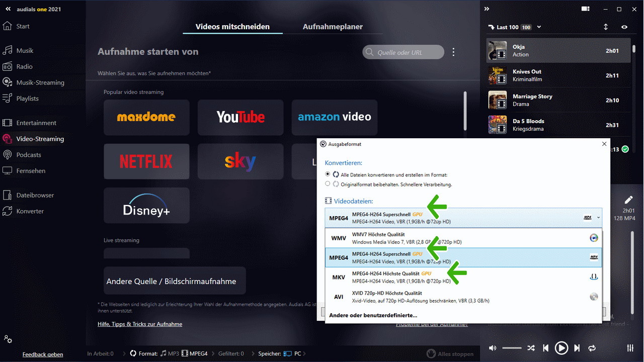Open settings icon in bottom-left corner
Image resolution: width=644 pixels, height=362 pixels.
(x=8, y=339)
